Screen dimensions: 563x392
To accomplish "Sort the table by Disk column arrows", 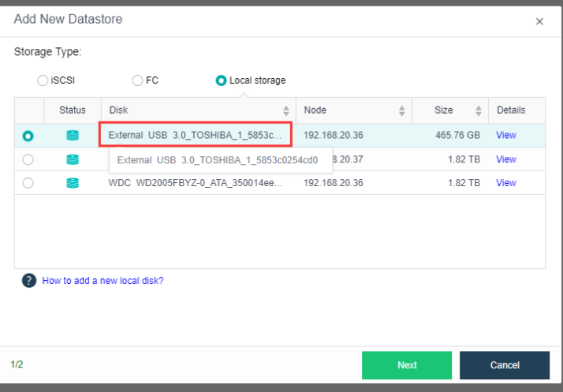I will click(286, 111).
